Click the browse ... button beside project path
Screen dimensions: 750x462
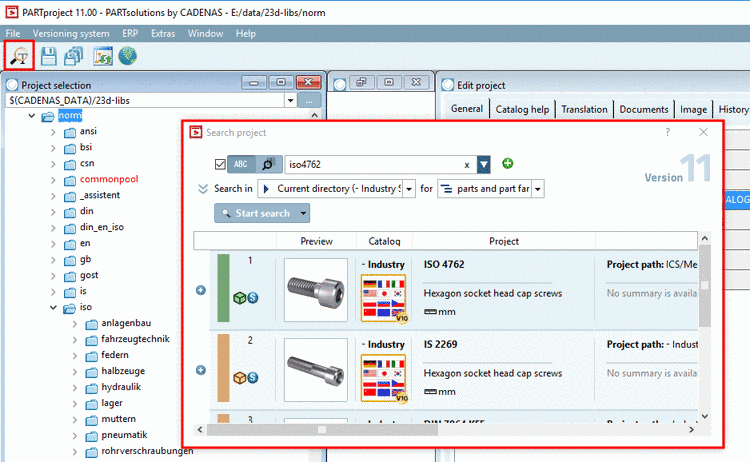pos(309,100)
